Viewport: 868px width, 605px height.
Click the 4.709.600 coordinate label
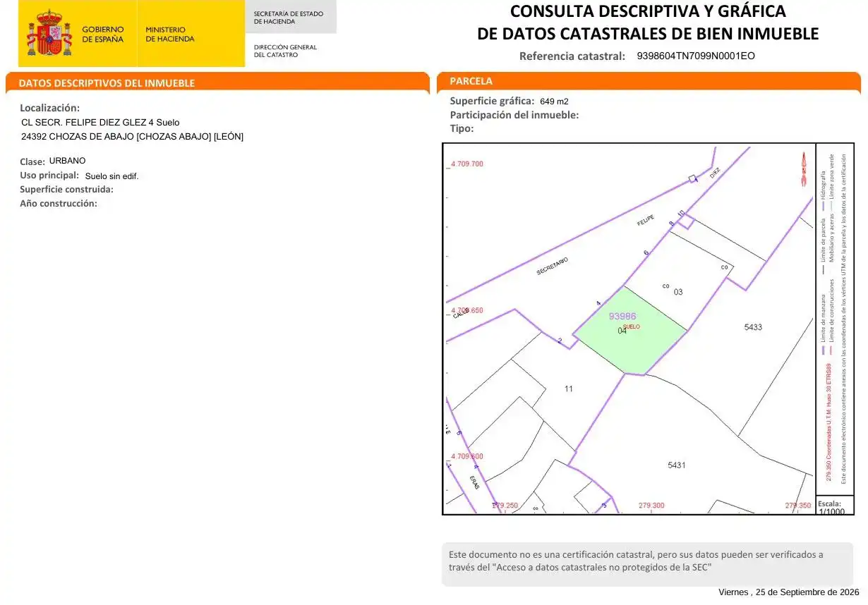pyautogui.click(x=467, y=456)
